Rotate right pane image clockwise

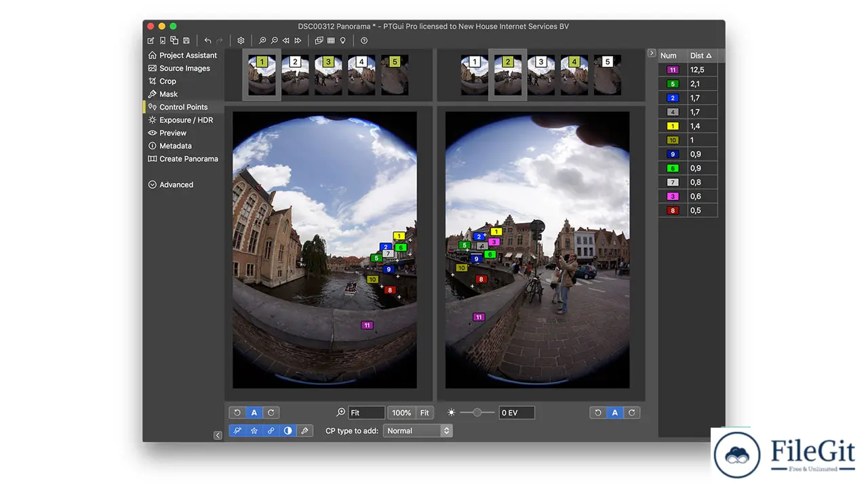[631, 412]
